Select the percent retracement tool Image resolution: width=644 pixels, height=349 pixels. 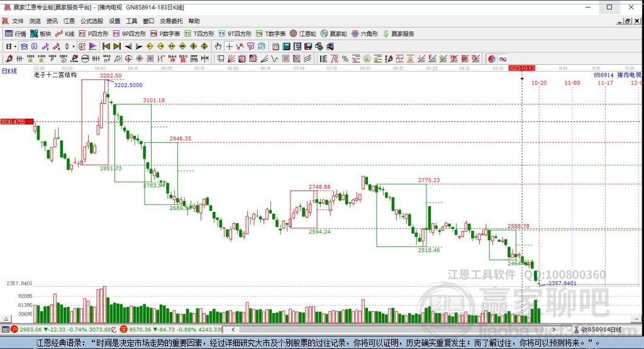[345, 58]
